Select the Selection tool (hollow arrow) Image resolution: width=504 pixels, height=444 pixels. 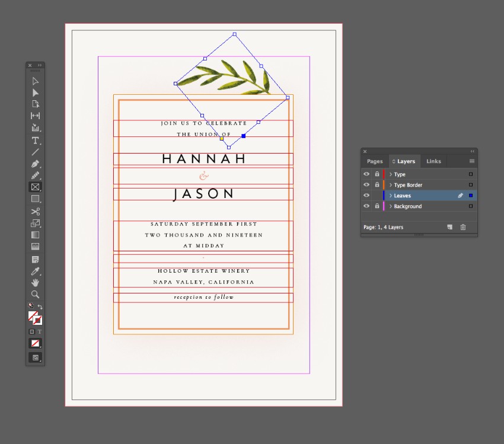point(36,81)
